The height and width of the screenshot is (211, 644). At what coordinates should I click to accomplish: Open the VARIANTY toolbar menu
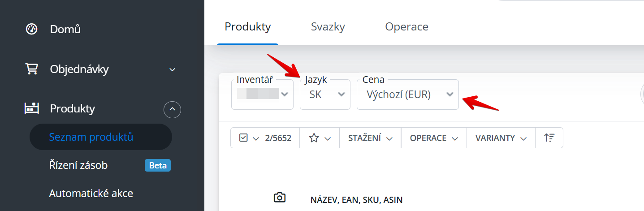(501, 138)
